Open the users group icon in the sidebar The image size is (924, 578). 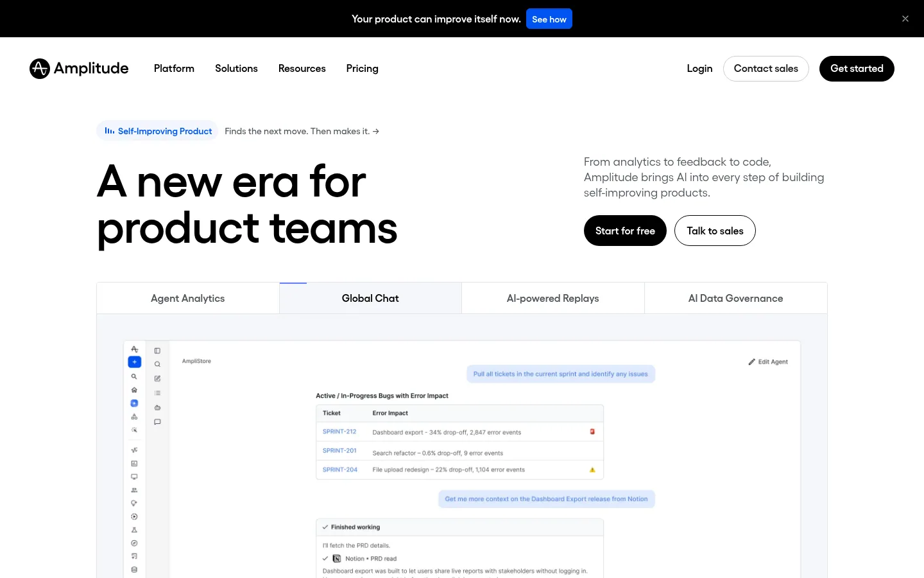(134, 490)
